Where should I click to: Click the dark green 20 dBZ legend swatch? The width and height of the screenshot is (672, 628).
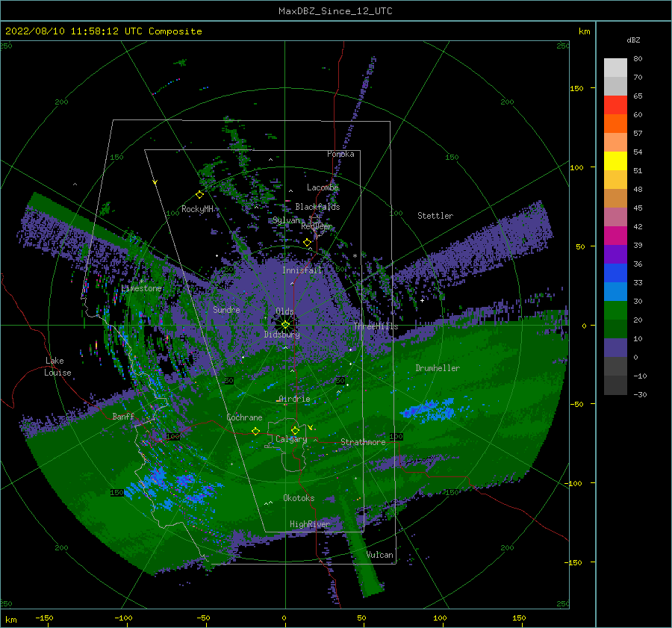coord(615,329)
